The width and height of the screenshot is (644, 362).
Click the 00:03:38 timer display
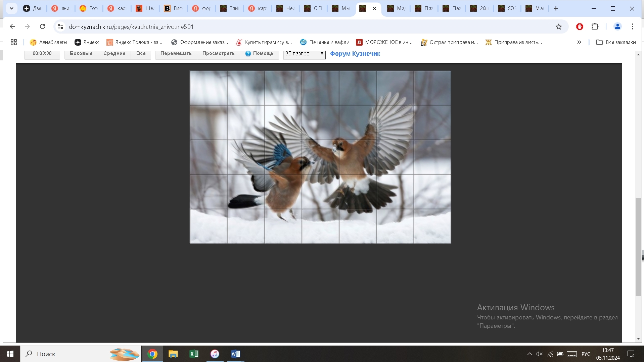click(x=42, y=54)
